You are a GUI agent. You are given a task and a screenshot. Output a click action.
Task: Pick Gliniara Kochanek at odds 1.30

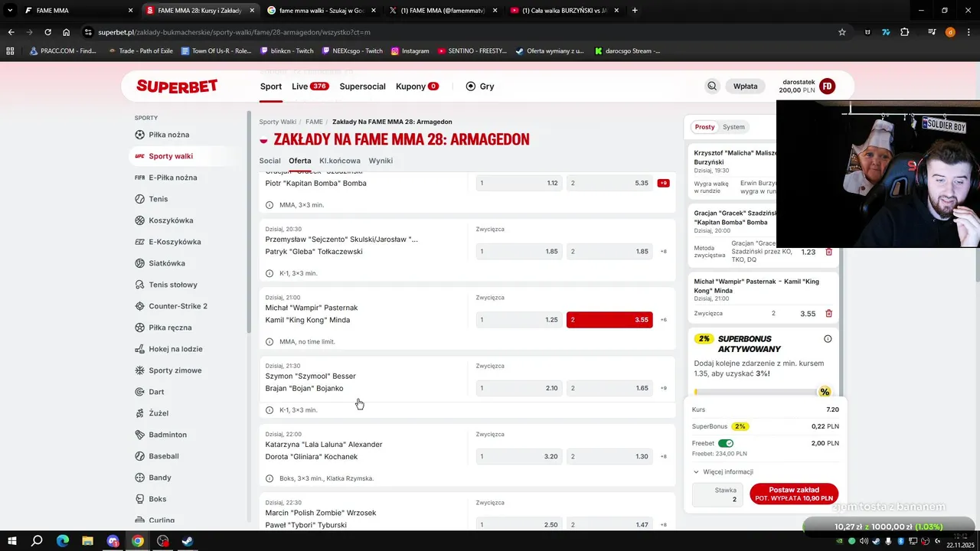click(609, 456)
